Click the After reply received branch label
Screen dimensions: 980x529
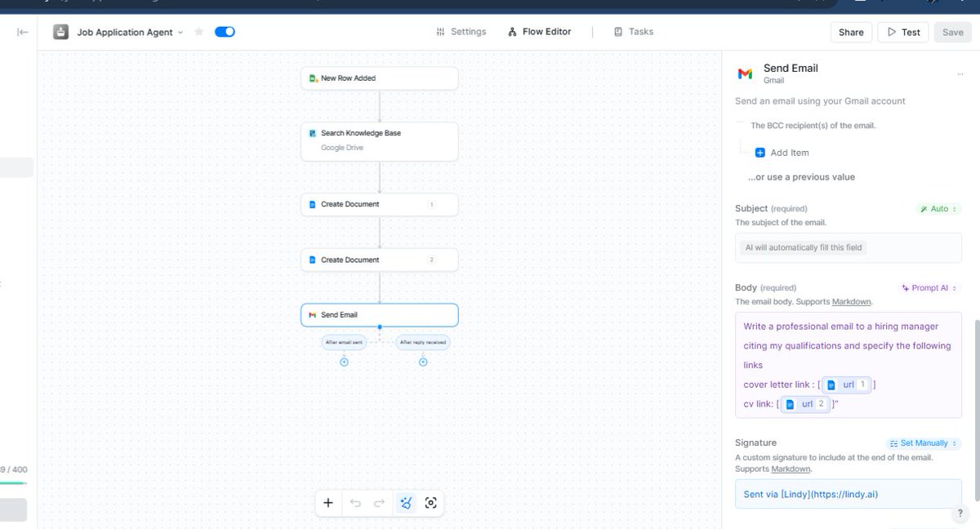click(423, 342)
